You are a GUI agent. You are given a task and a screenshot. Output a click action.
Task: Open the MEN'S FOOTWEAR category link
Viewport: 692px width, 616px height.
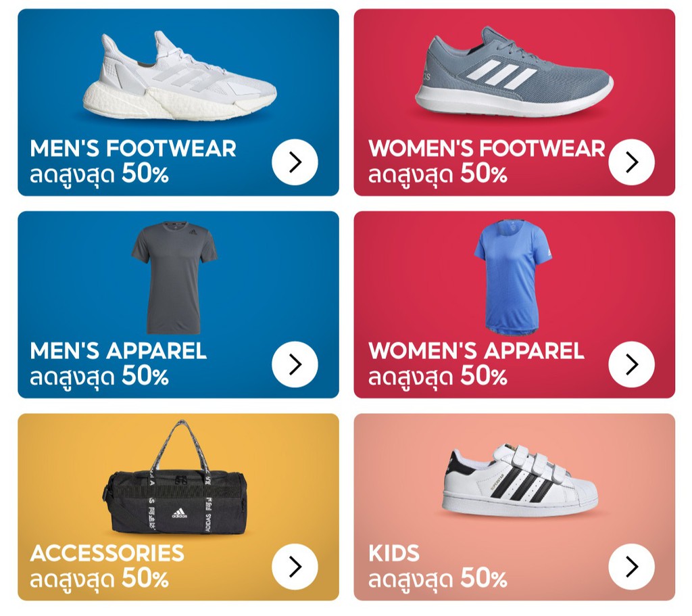[132, 148]
